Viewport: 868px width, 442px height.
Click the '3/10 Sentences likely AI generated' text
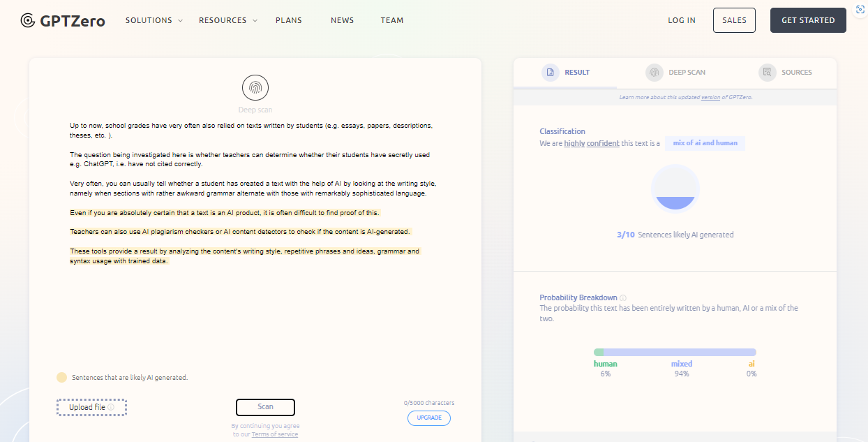coord(675,235)
